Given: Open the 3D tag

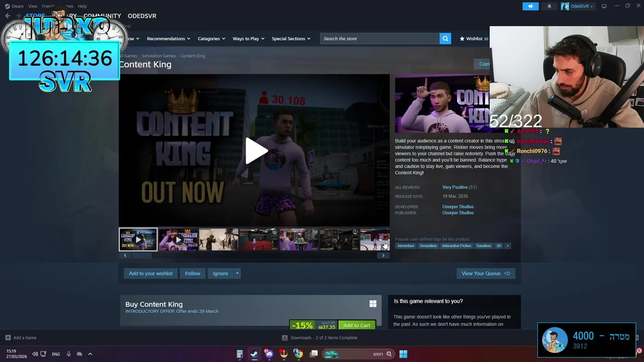Looking at the screenshot, I should [x=499, y=246].
